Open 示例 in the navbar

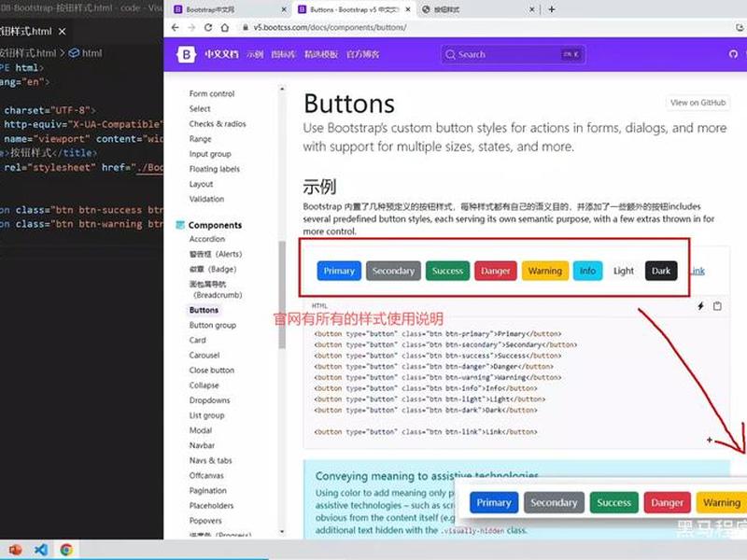click(x=255, y=54)
